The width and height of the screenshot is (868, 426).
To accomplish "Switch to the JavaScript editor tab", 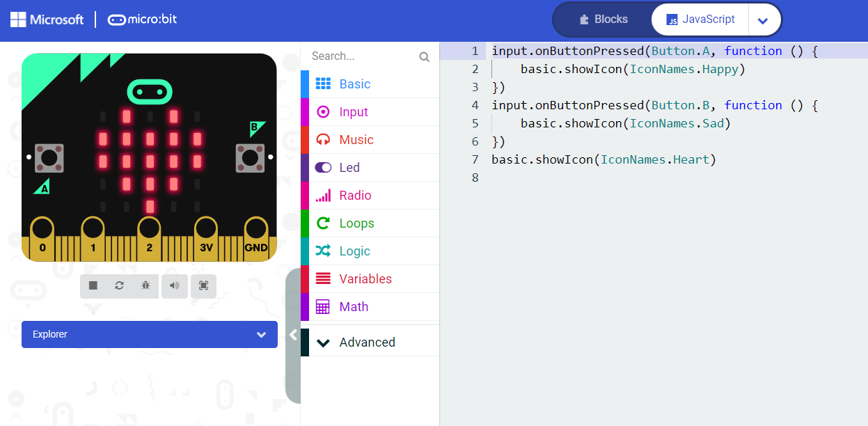I will coord(700,19).
